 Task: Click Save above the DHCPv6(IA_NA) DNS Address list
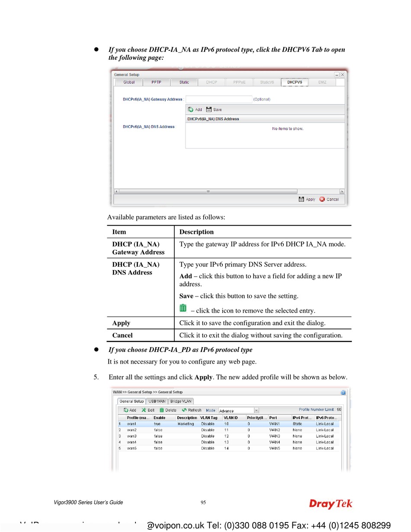(x=214, y=110)
